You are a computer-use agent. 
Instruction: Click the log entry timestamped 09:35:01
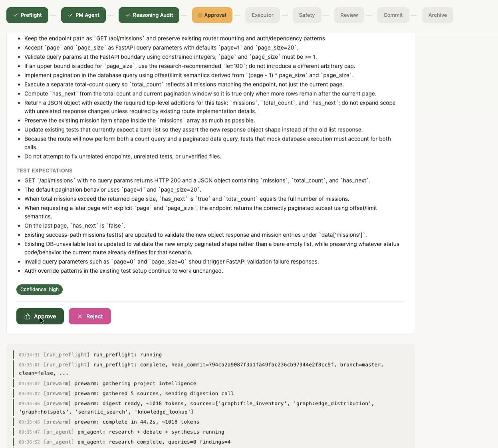click(x=212, y=369)
